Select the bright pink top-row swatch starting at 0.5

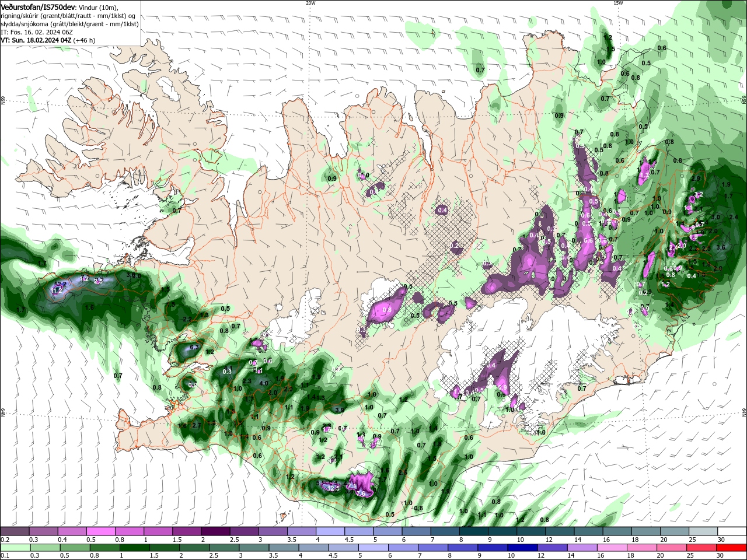pyautogui.click(x=100, y=531)
